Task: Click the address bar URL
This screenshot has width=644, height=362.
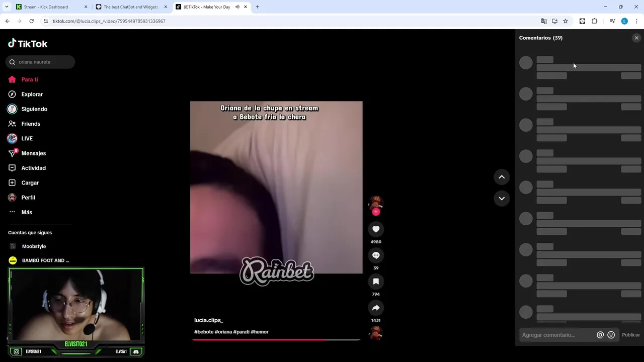Action: (109, 21)
